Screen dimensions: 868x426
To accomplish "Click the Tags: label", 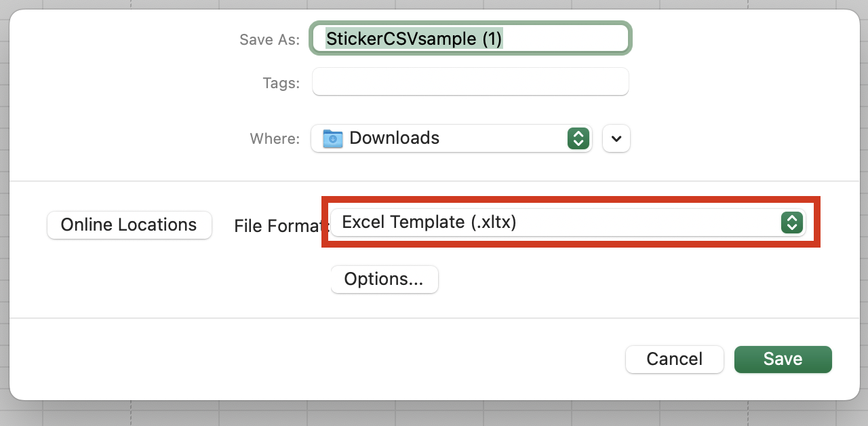I will coord(281,83).
